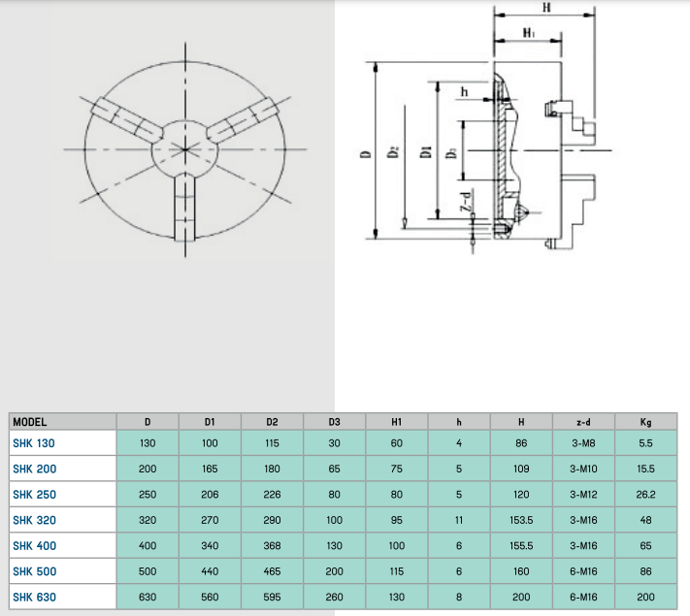This screenshot has height=616, width=690.
Task: Select D3 value 260 for SHK 630
Action: click(x=335, y=597)
